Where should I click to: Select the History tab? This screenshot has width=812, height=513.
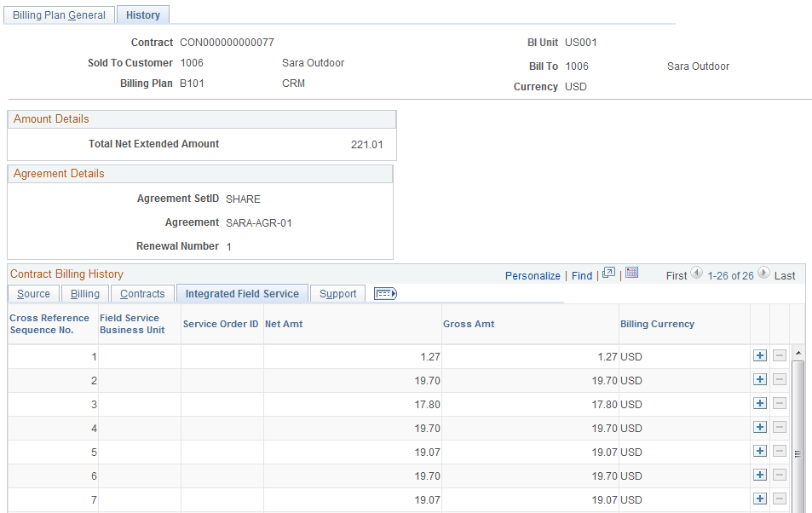[142, 14]
